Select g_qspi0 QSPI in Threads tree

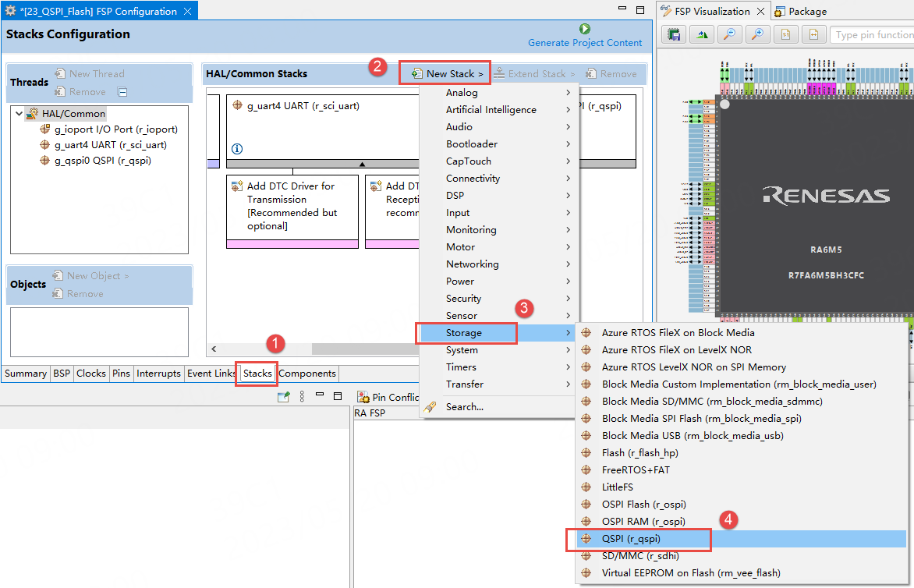(102, 161)
